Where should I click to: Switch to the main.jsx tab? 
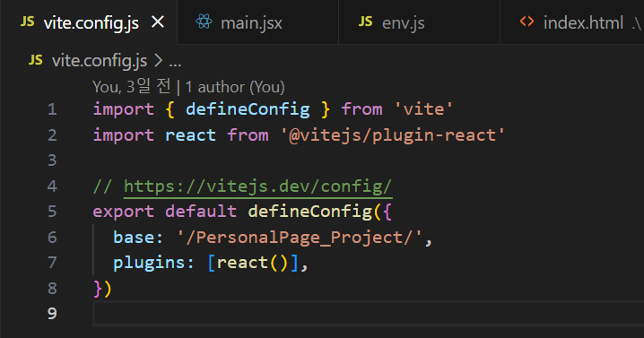click(258, 22)
